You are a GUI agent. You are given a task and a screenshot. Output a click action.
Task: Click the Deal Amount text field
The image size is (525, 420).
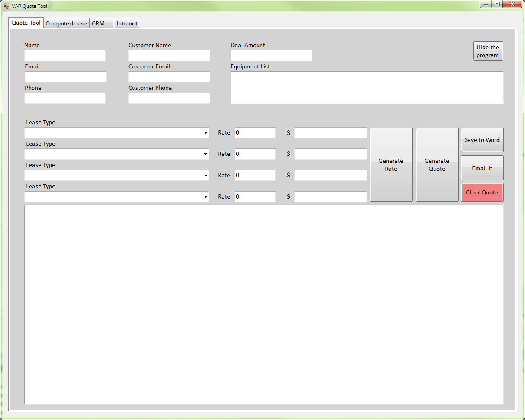[271, 56]
